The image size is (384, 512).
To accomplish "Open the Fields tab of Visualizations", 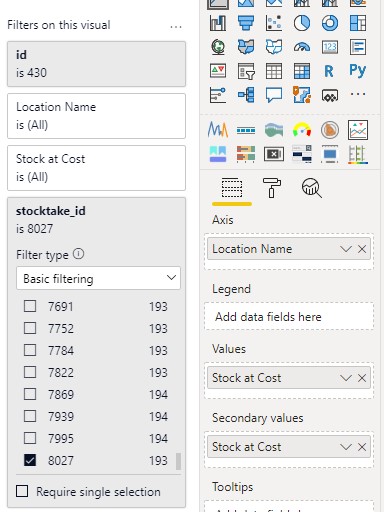I will click(x=232, y=188).
